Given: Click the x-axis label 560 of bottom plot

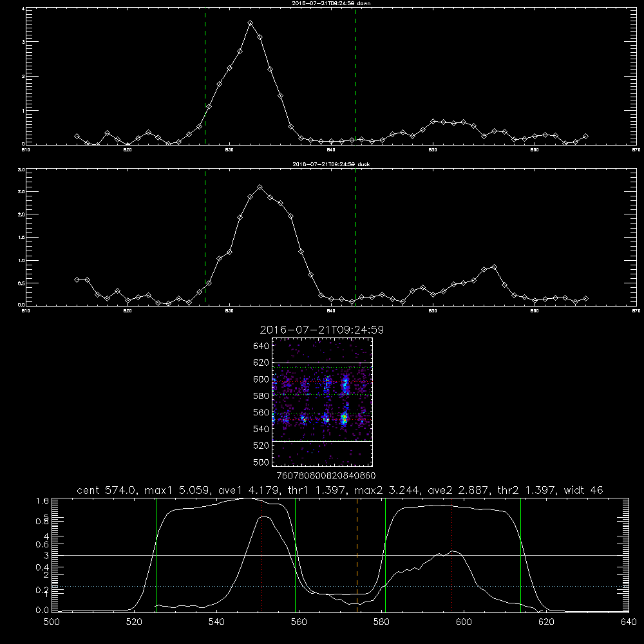Looking at the screenshot, I should click(x=299, y=622).
